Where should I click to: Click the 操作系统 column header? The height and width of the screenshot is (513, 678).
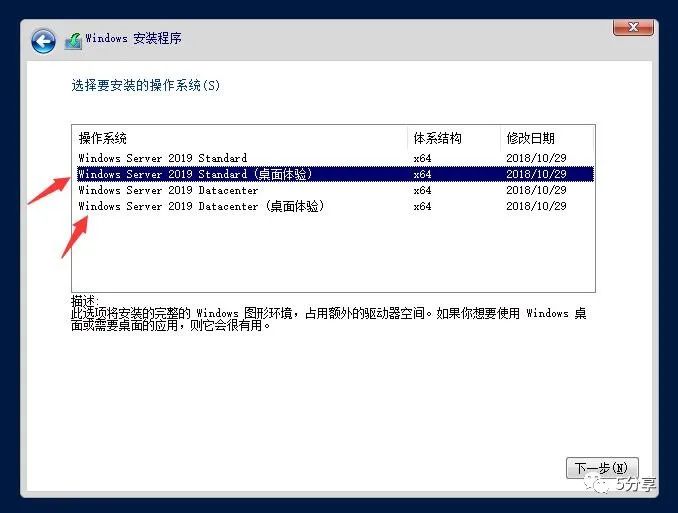click(x=240, y=138)
